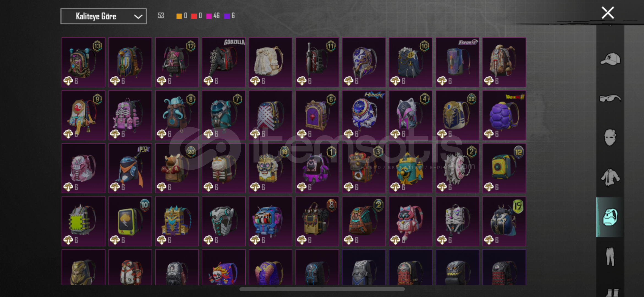
Task: Filter by purple quality swatch showing 6
Action: pos(227,16)
